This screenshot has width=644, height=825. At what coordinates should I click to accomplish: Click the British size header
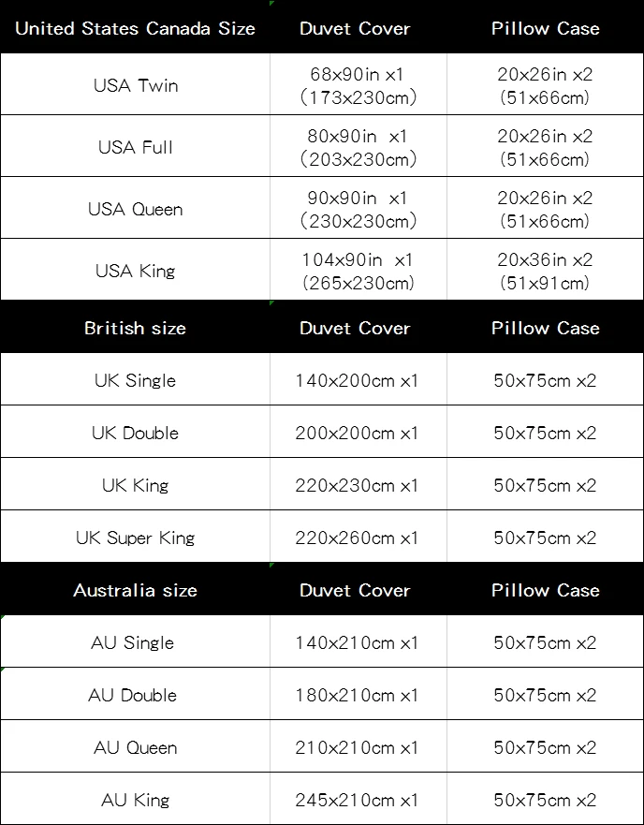coord(135,328)
